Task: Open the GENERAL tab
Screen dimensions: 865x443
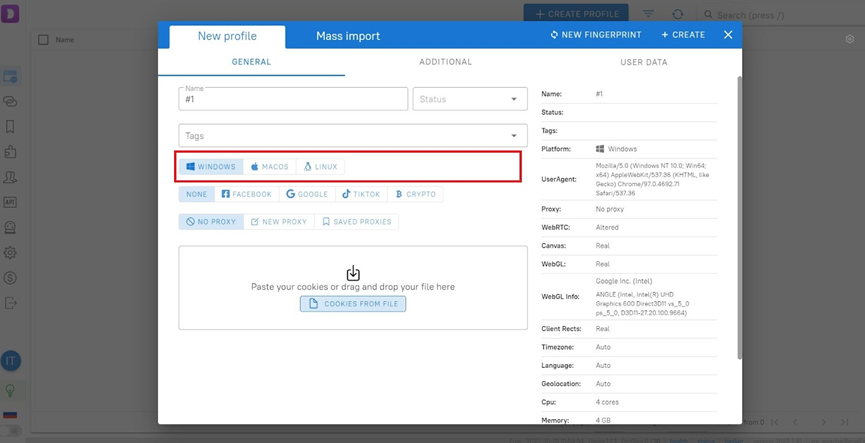Action: pos(252,62)
